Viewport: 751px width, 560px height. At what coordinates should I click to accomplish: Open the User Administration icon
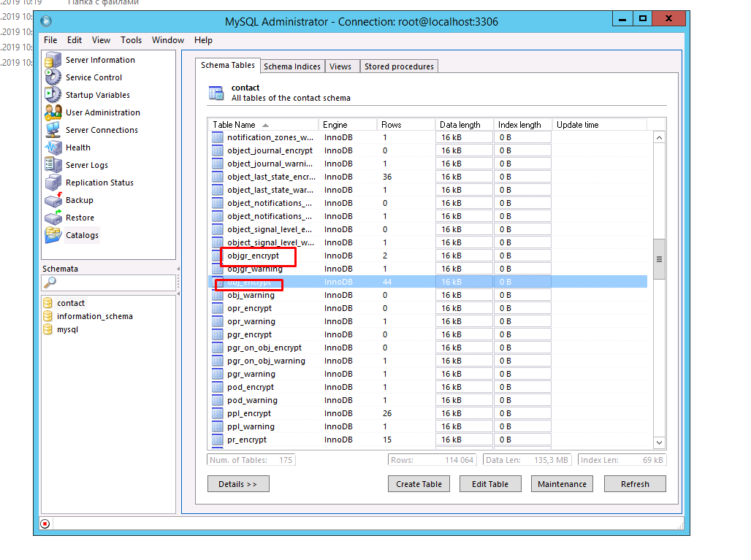53,112
